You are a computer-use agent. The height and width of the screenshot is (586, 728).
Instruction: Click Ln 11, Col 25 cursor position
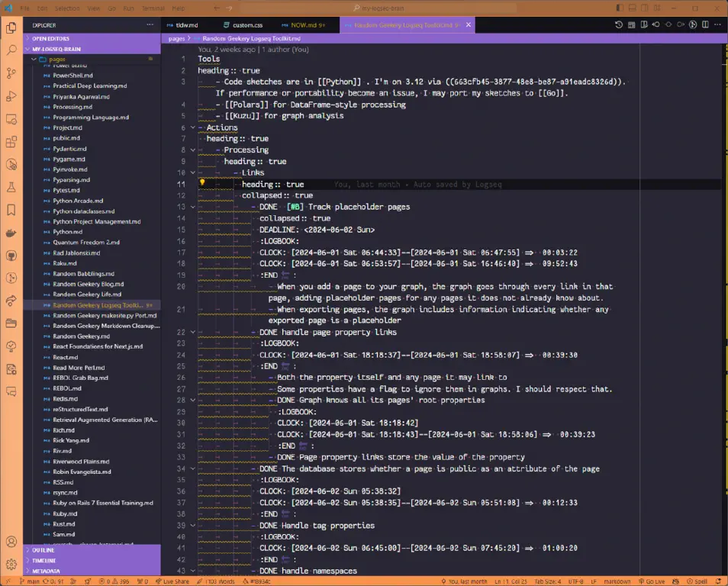coord(511,581)
